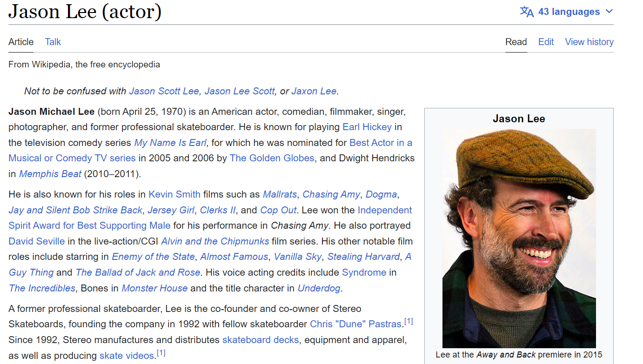Open the skateboard decks link

tap(261, 340)
